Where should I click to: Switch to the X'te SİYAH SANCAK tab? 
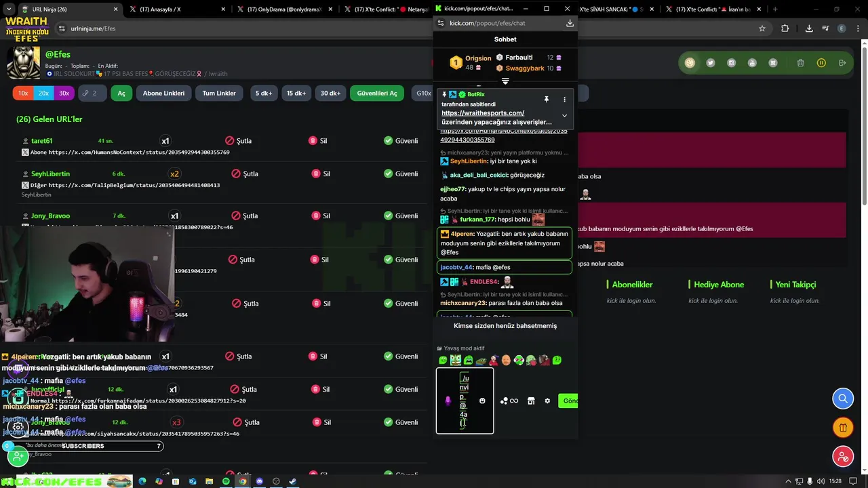click(x=617, y=9)
